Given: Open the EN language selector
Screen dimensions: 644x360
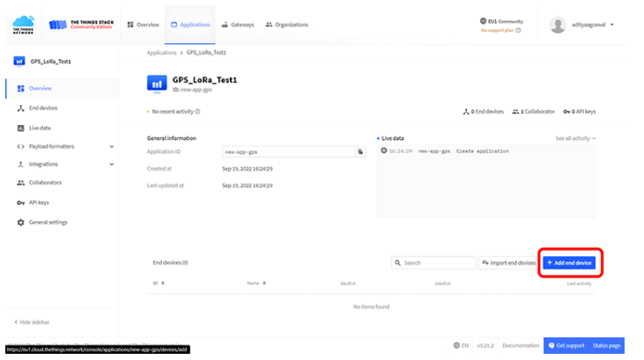Looking at the screenshot, I should pyautogui.click(x=461, y=346).
